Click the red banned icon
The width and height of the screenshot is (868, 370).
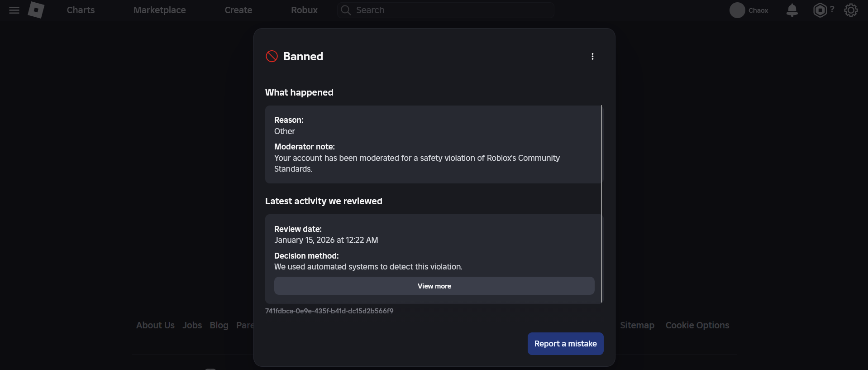(x=272, y=56)
